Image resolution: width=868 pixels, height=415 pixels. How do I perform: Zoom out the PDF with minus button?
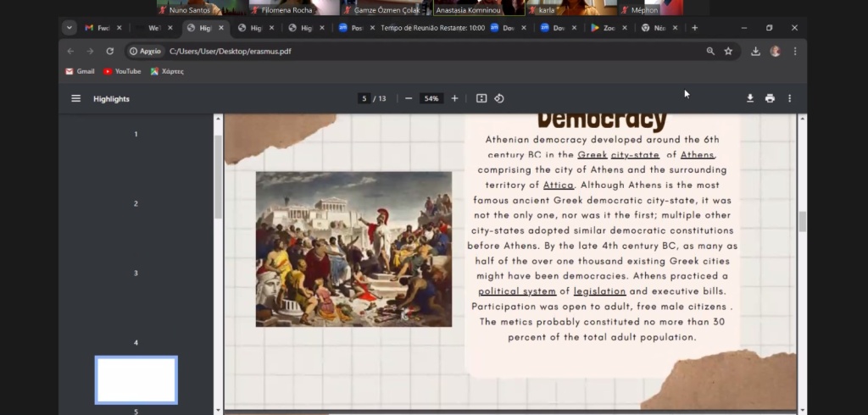pos(409,98)
